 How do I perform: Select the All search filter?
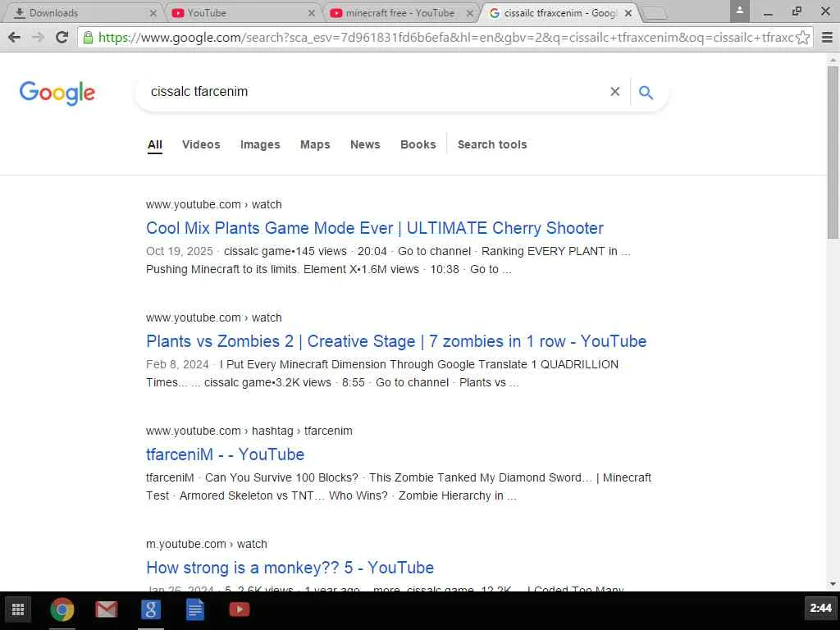point(155,144)
